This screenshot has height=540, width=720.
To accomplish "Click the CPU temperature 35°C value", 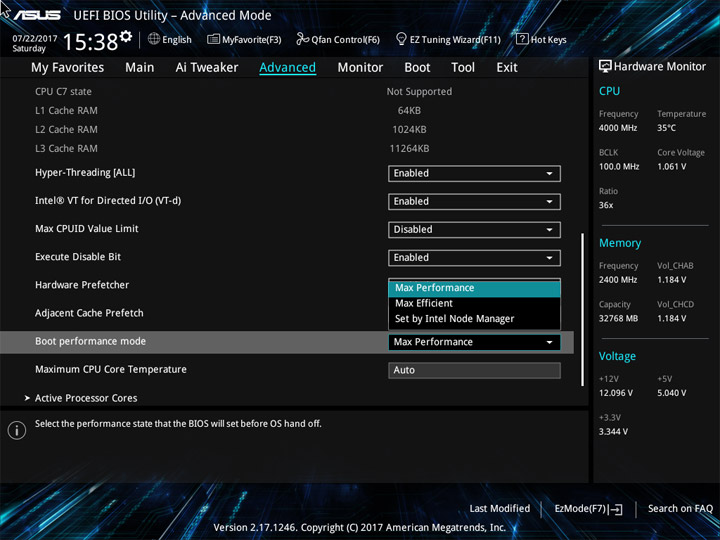I will pyautogui.click(x=666, y=128).
